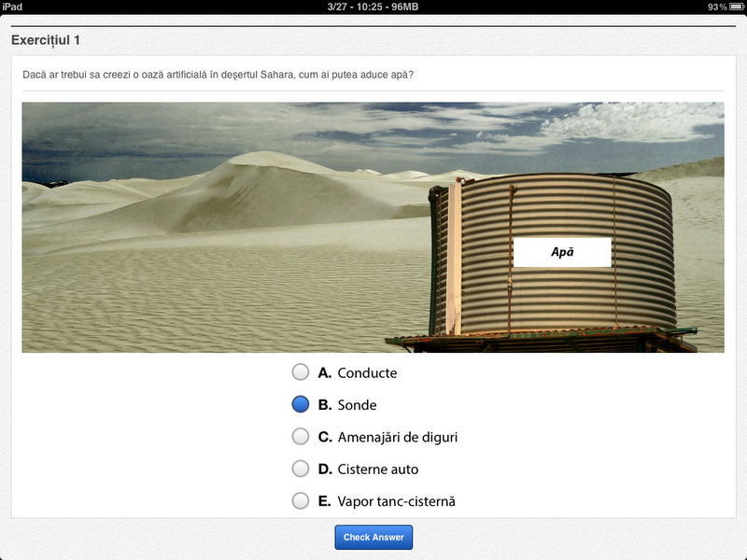Click the iPad label in status bar

click(x=12, y=7)
